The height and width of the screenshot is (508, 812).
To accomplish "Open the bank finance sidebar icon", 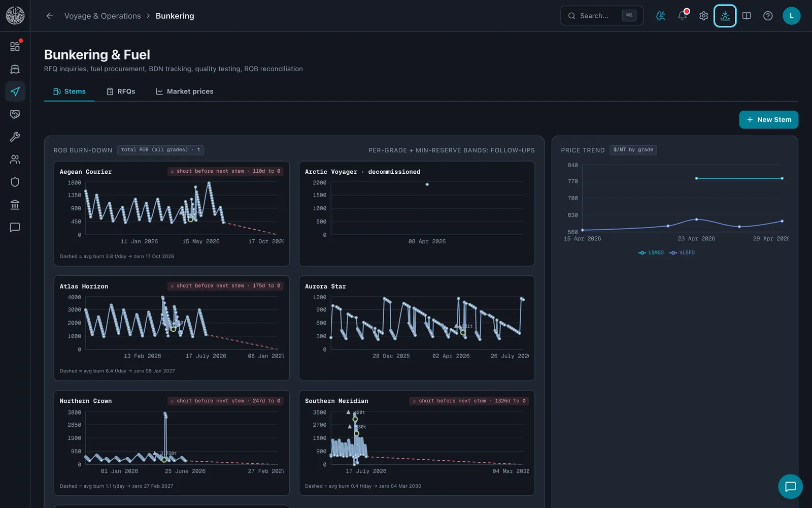I will (x=15, y=205).
